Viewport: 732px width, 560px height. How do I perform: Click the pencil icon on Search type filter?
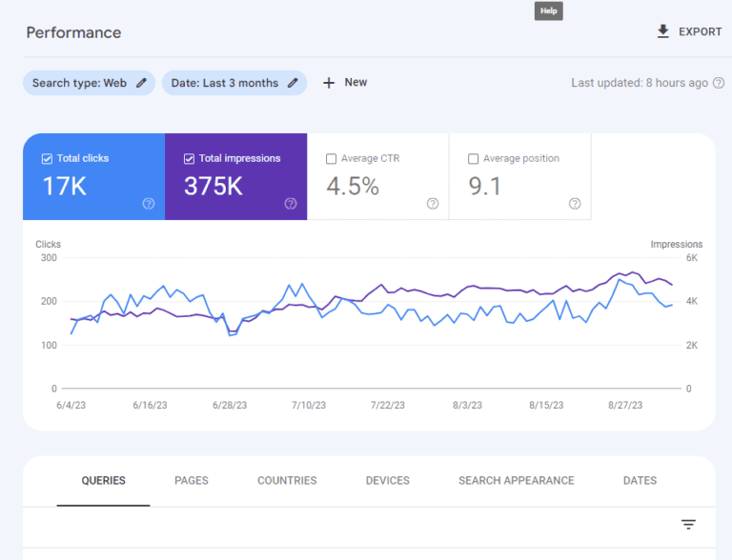point(141,83)
